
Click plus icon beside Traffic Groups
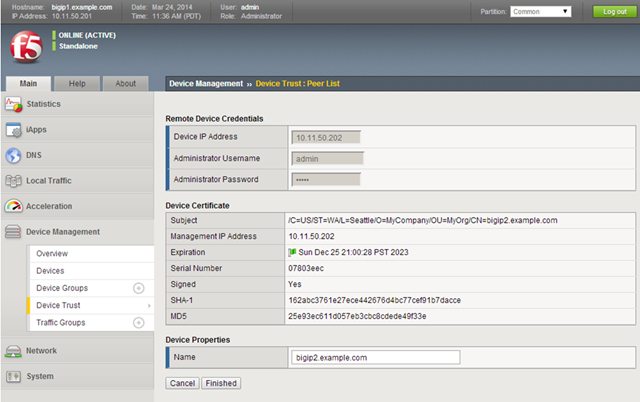pyautogui.click(x=139, y=323)
